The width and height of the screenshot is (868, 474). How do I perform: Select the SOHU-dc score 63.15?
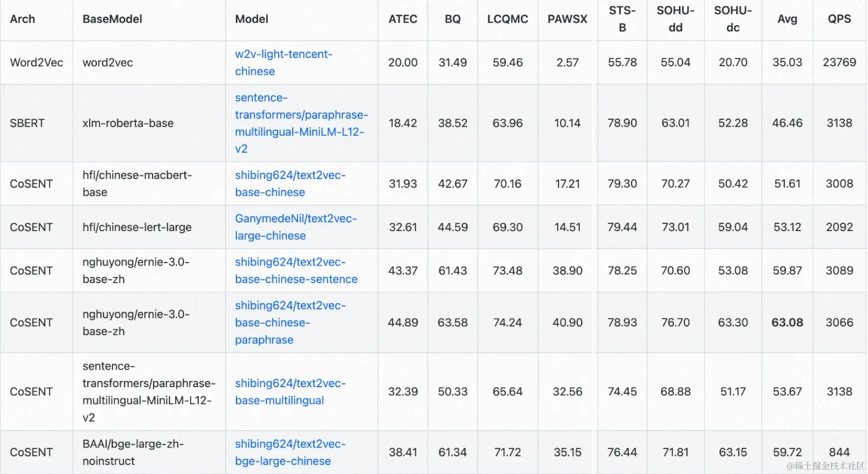733,452
